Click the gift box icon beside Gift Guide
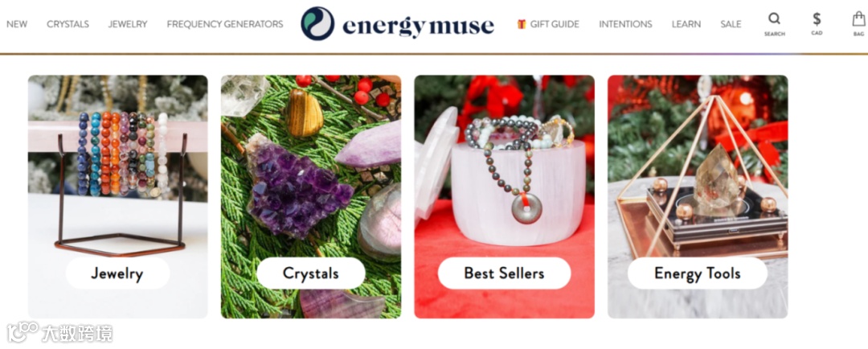 click(x=521, y=24)
